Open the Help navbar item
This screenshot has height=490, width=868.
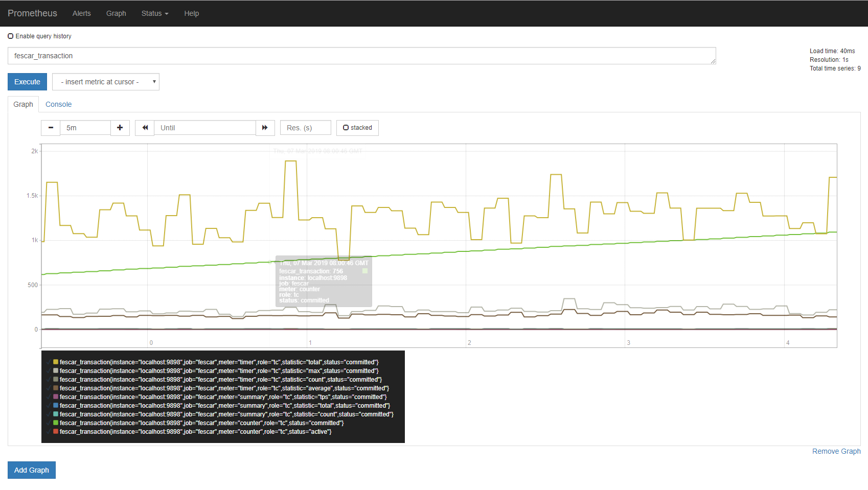coord(191,13)
